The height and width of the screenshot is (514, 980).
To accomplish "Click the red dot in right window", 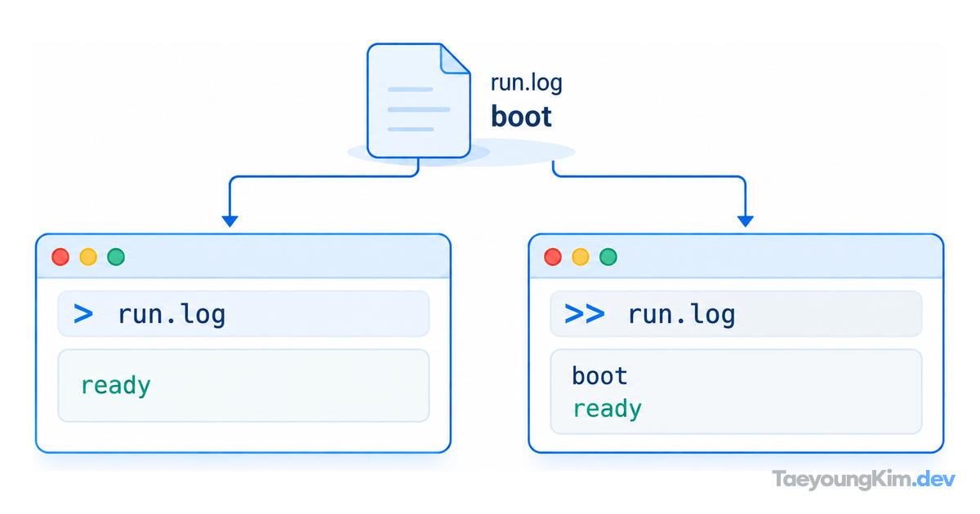I will click(553, 257).
